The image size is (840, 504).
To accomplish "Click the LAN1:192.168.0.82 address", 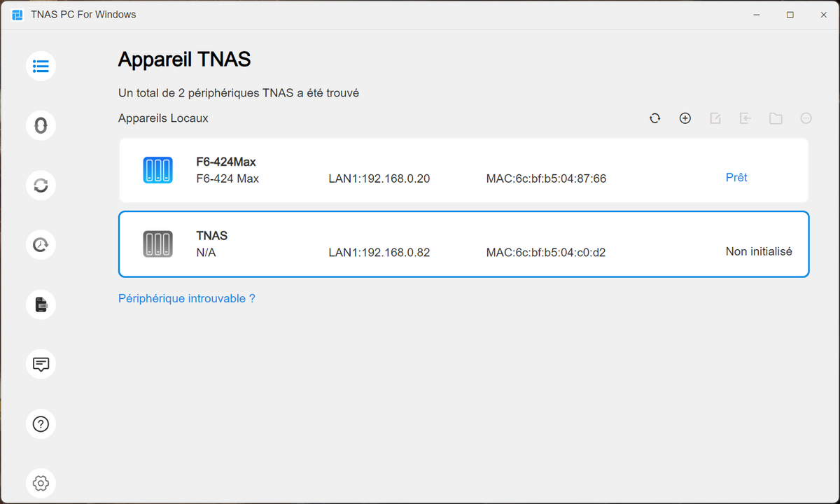I will tap(379, 252).
